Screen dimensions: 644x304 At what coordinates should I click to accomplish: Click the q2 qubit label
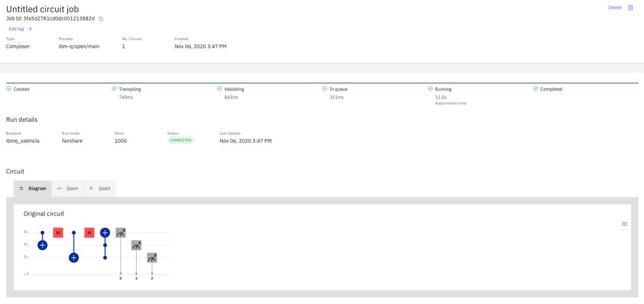tap(26, 258)
